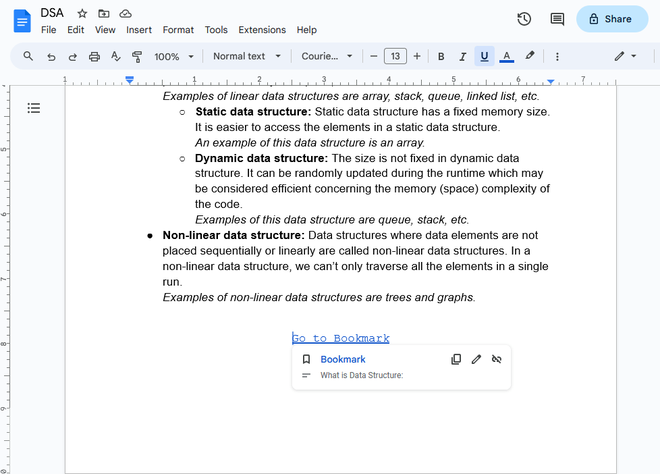The width and height of the screenshot is (660, 474).
Task: Search the menus with magnifier icon
Action: point(28,56)
